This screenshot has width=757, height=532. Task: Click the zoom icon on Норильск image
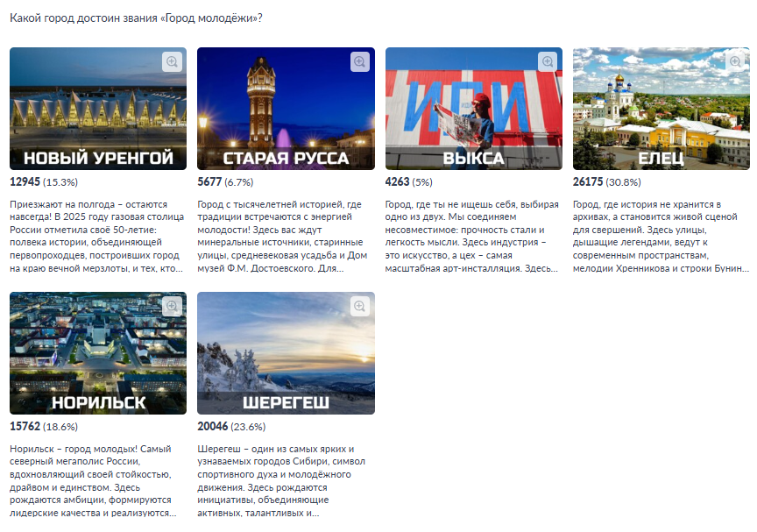(x=172, y=307)
